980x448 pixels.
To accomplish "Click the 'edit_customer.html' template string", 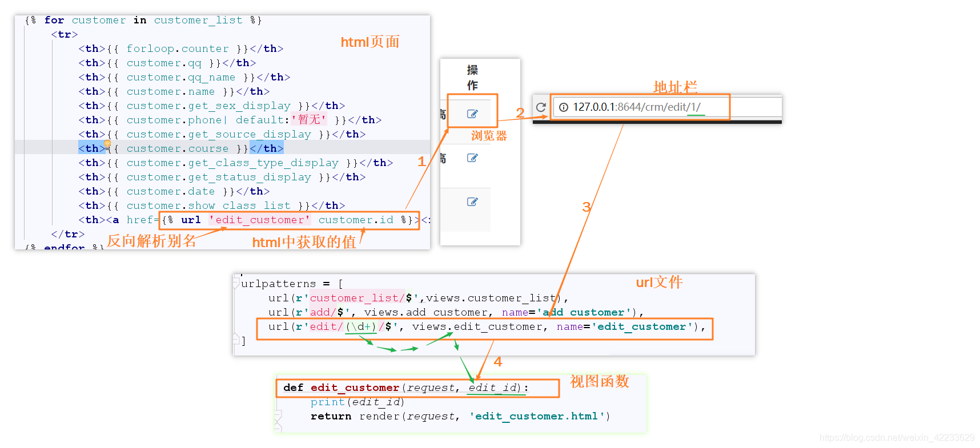I will (x=537, y=416).
